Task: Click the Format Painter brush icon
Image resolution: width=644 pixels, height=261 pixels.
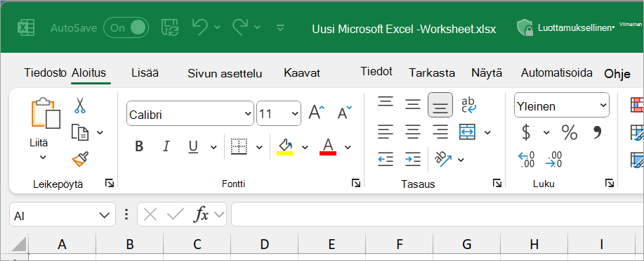Action: click(x=80, y=159)
